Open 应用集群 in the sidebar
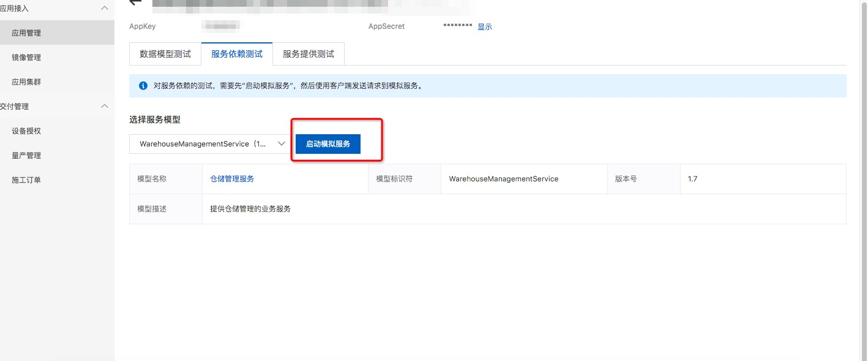The height and width of the screenshot is (361, 868). [57, 82]
